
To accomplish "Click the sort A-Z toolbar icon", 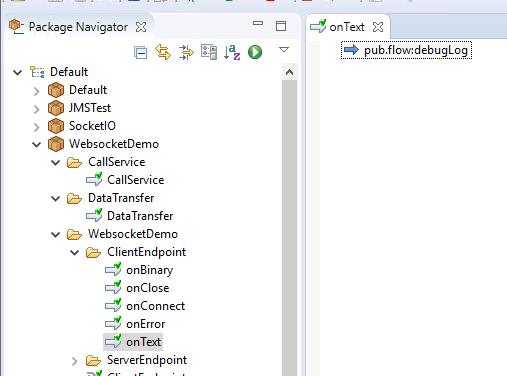I will 232,52.
